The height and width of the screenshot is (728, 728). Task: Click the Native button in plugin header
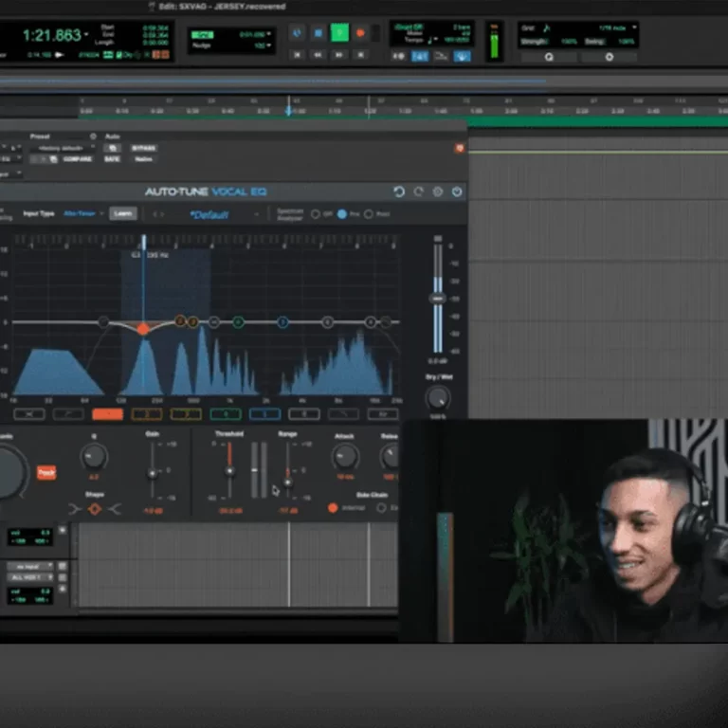(x=143, y=159)
